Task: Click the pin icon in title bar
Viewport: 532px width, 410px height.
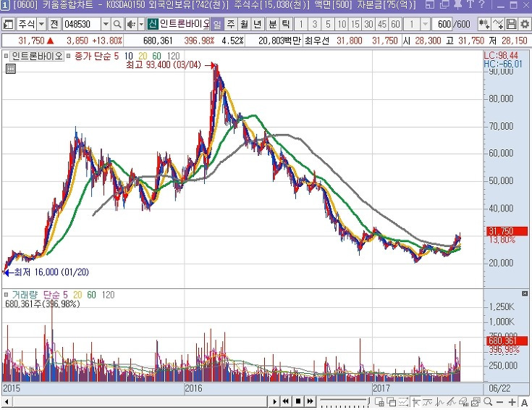Action: pos(458,4)
